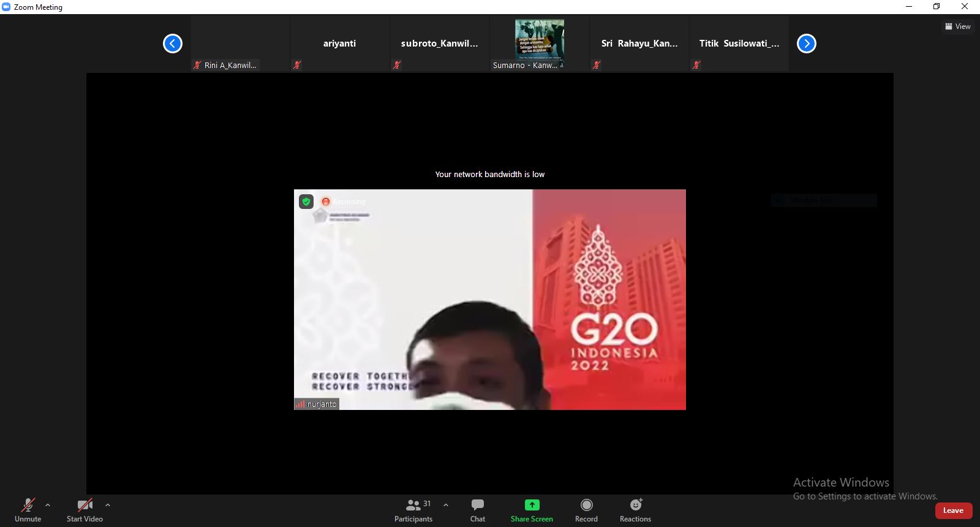Click the green encryption shield icon
This screenshot has width=980, height=527.
click(306, 202)
